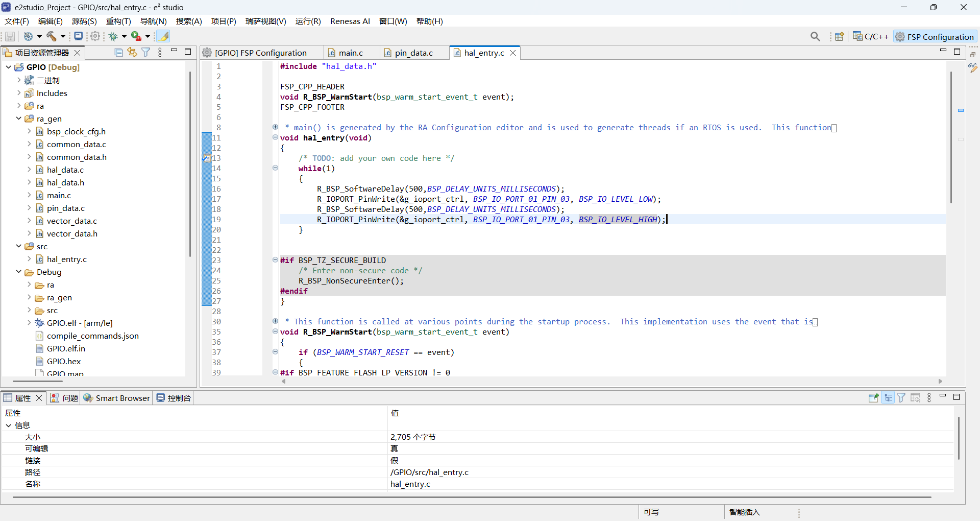Click the editor vertical scrollbar
Viewport: 980px width, 521px height.
click(951, 138)
